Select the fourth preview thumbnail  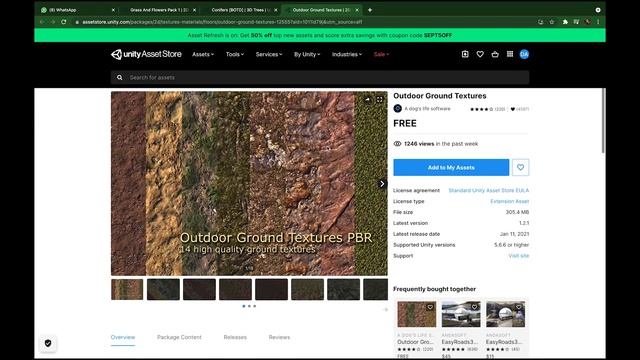236,289
